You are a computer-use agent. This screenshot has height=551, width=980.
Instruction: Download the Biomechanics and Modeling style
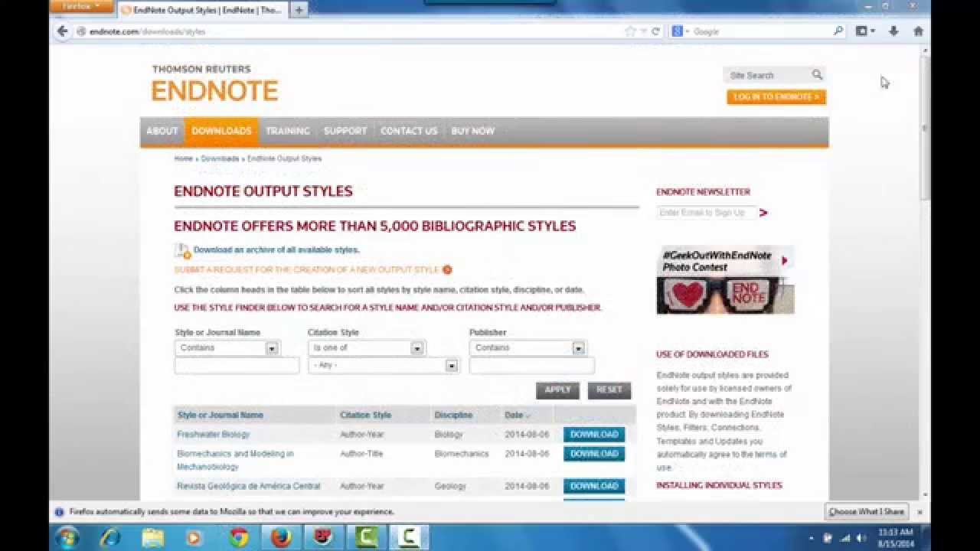(594, 454)
